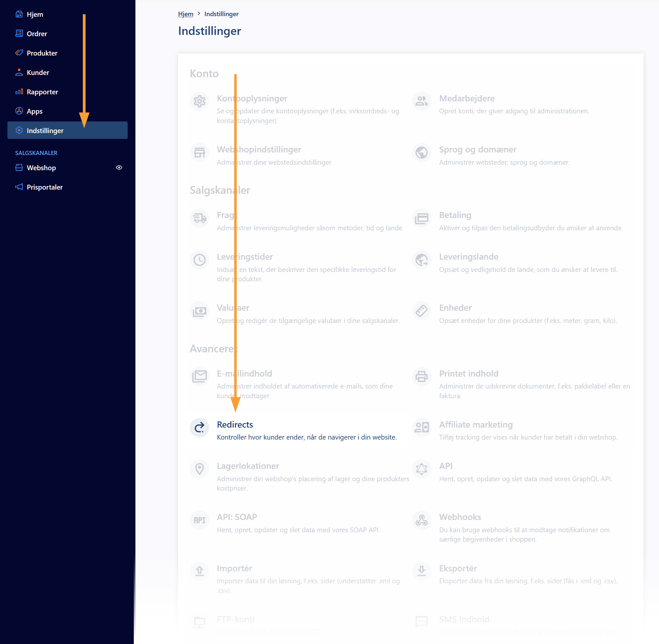The width and height of the screenshot is (659, 644).
Task: Click the Valutaer description text
Action: 308,321
